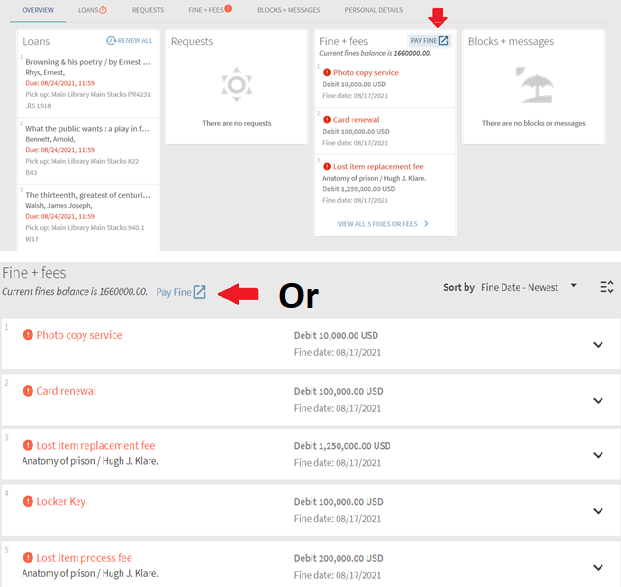Open the Personal Details tab
This screenshot has height=587, width=621.
point(373,10)
